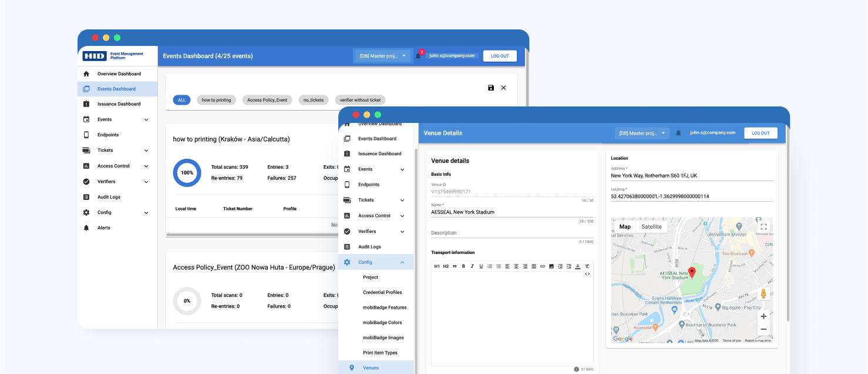The width and height of the screenshot is (868, 374).
Task: Expand the Access Control menu in the front sidebar
Action: coord(402,216)
